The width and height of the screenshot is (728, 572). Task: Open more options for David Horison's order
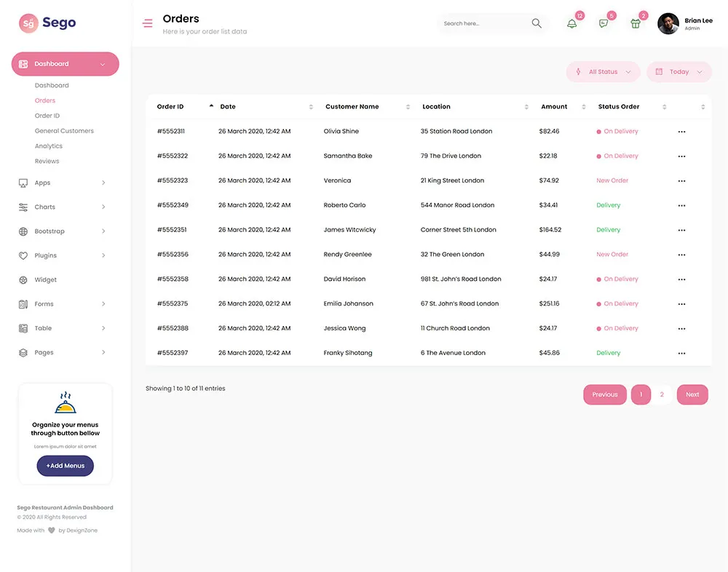click(681, 279)
